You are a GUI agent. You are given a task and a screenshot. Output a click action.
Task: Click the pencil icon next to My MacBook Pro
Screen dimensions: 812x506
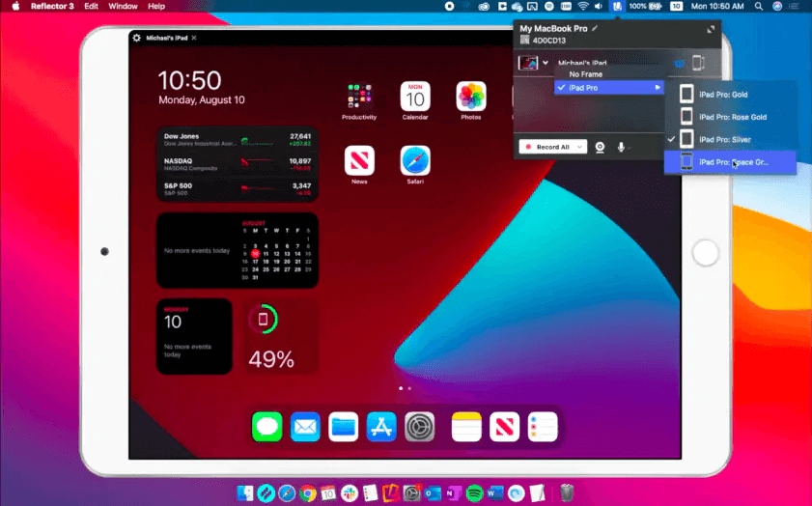tap(596, 29)
